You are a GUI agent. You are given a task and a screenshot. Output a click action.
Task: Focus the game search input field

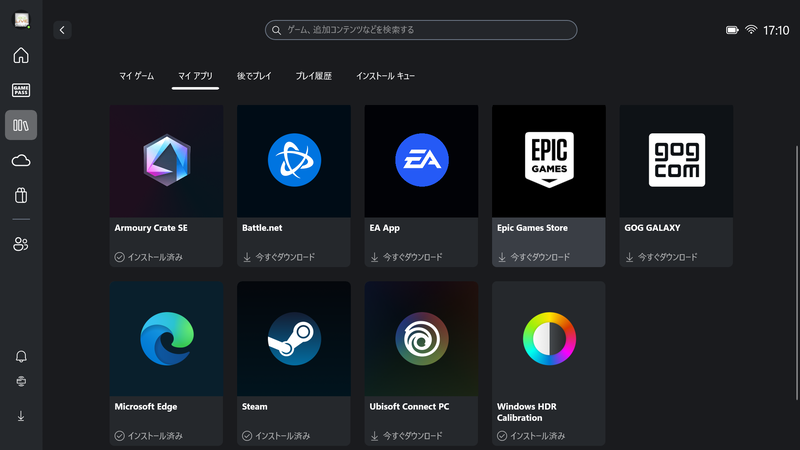tap(421, 30)
